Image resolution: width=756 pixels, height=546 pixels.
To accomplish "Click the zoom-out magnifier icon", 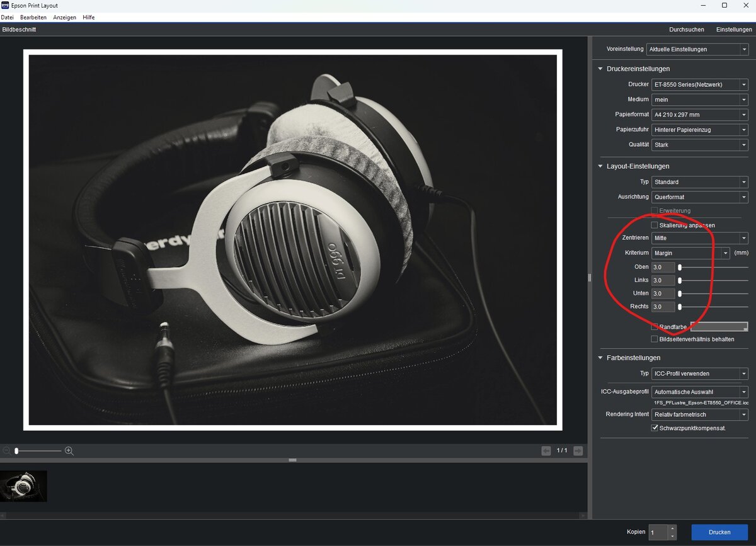I will pos(6,451).
